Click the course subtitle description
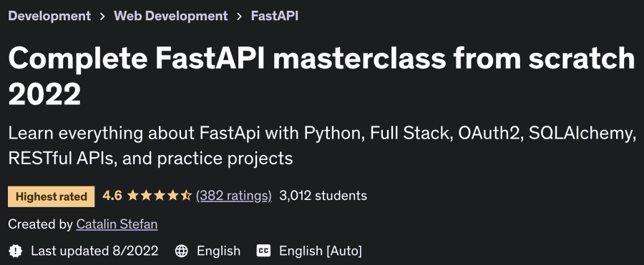644x265 pixels. pos(320,146)
